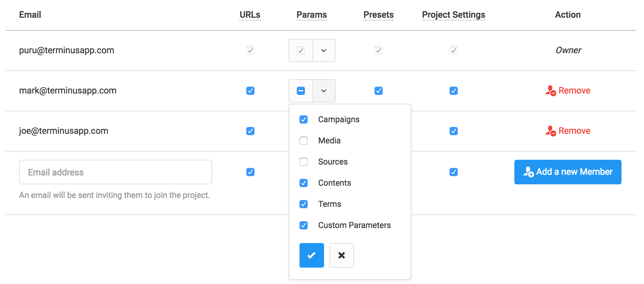Image resolution: width=644 pixels, height=284 pixels.
Task: Click the Presets column header
Action: click(378, 15)
